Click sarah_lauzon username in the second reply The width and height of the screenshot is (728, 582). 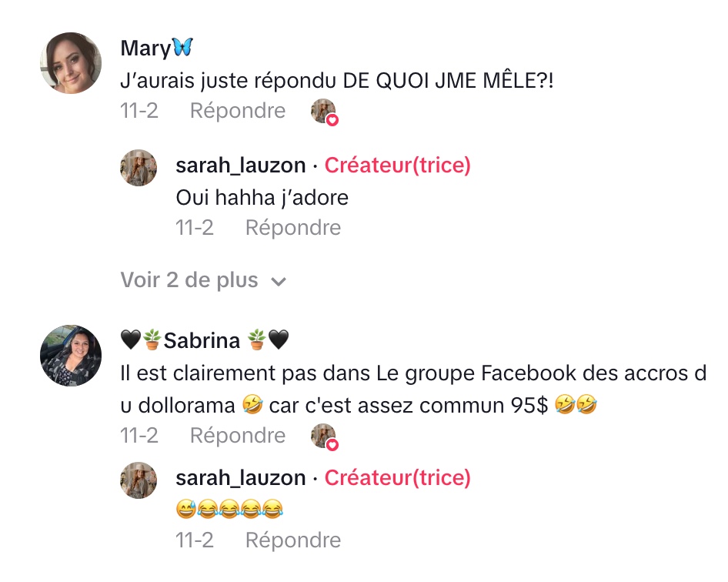point(240,478)
